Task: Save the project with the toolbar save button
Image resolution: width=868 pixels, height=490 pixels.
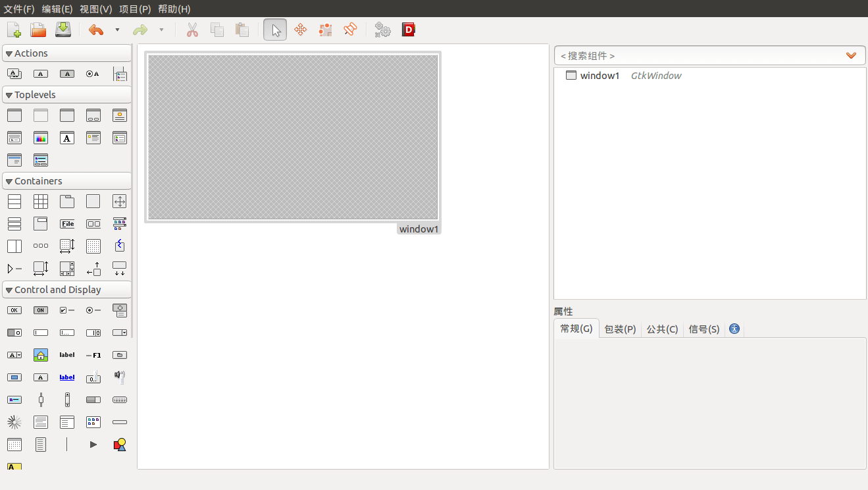Action: tap(62, 29)
